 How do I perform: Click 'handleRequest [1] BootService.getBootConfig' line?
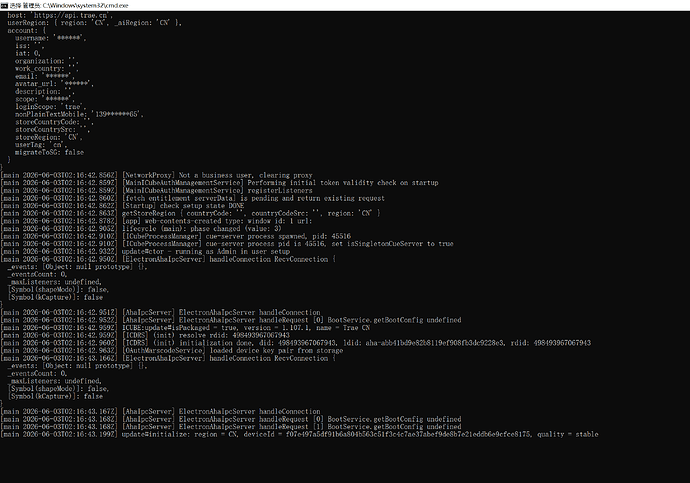[x=231, y=427]
